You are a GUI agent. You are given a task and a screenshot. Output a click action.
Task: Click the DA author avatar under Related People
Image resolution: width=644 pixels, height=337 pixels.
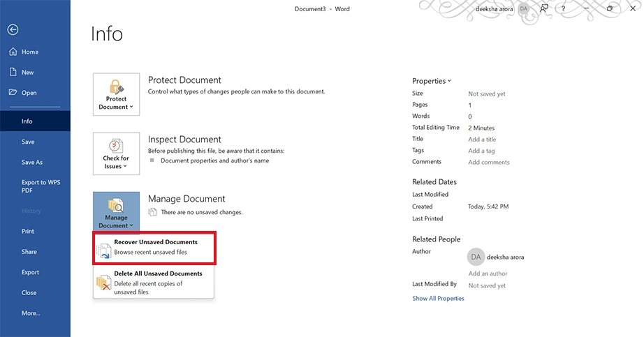pyautogui.click(x=476, y=257)
